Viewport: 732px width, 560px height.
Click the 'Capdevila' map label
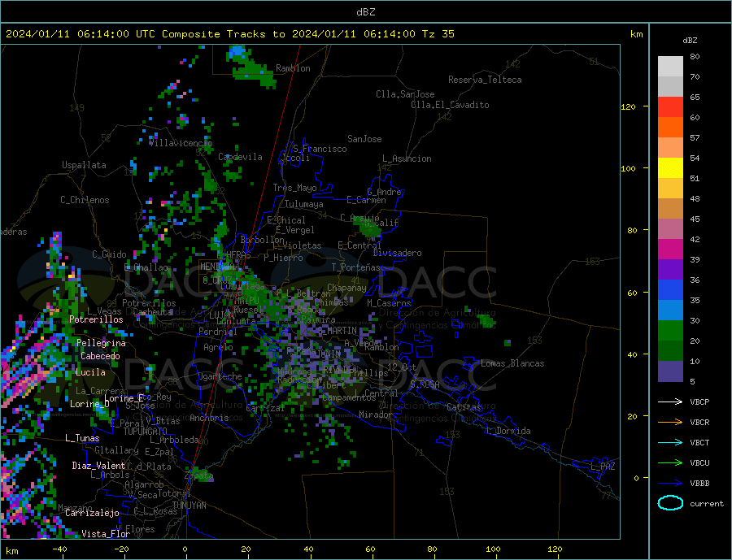[240, 157]
